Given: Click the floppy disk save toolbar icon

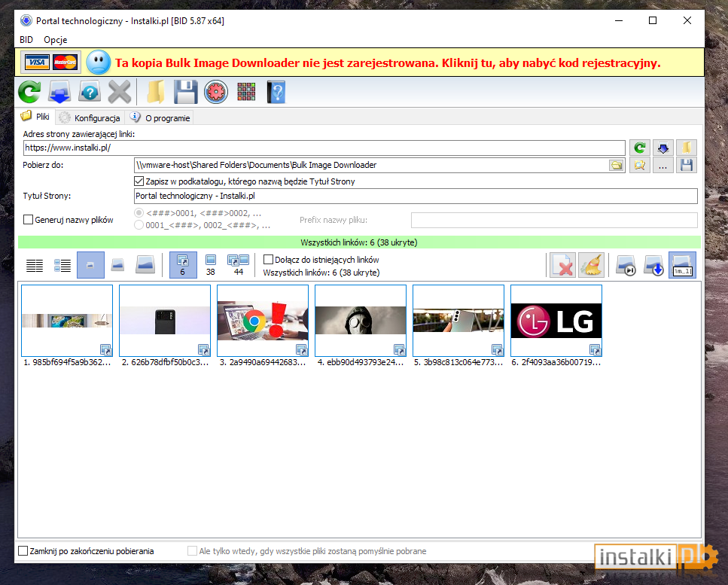Looking at the screenshot, I should point(186,92).
